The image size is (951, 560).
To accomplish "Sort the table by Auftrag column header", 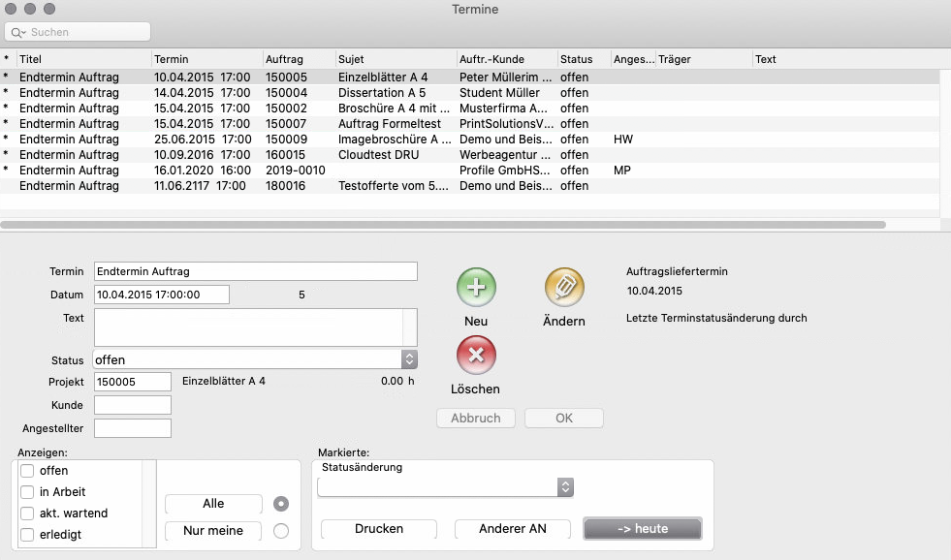I will point(298,59).
